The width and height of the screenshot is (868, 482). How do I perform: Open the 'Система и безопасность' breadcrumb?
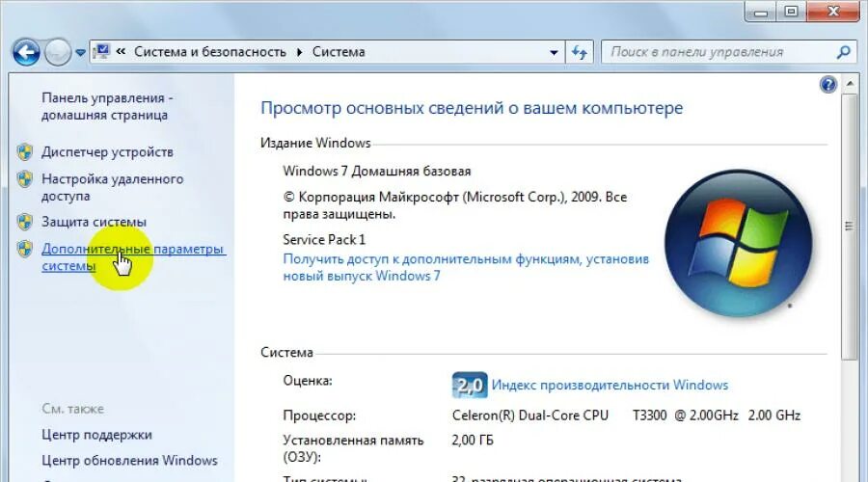(210, 52)
